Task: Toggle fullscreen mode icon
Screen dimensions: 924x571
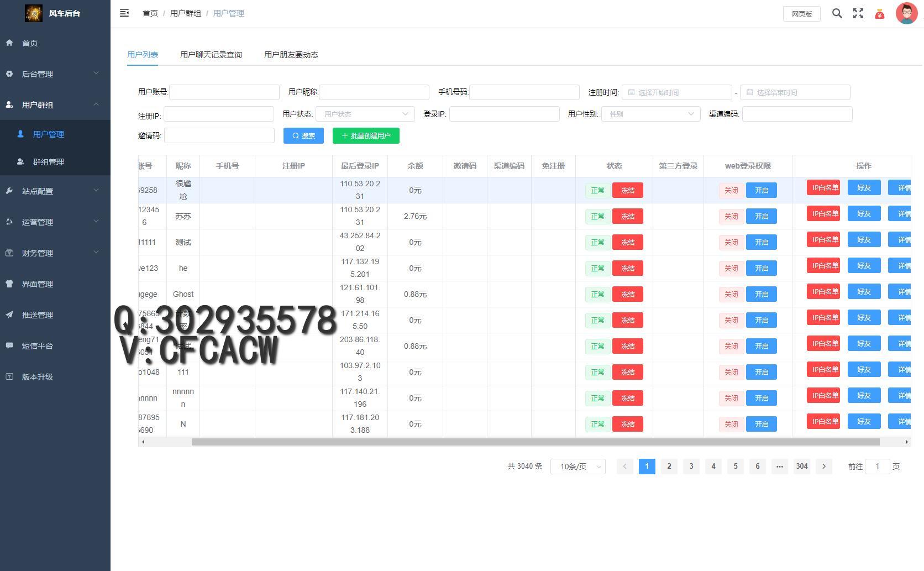Action: pos(858,13)
